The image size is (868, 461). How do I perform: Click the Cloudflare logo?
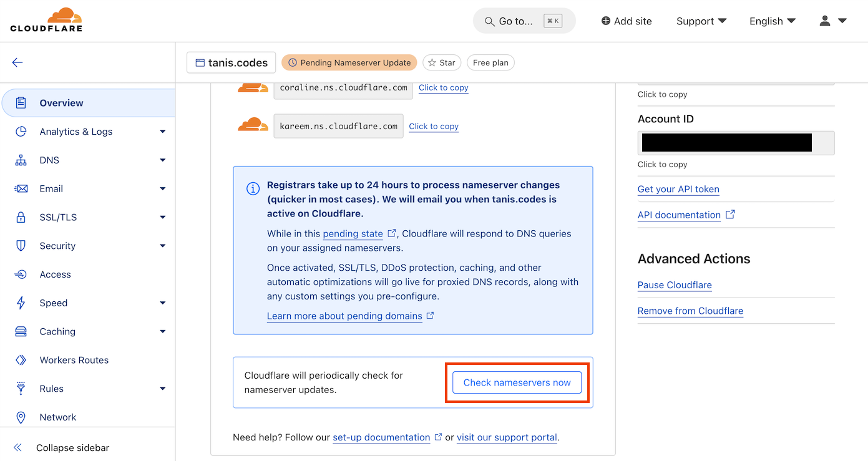[46, 20]
